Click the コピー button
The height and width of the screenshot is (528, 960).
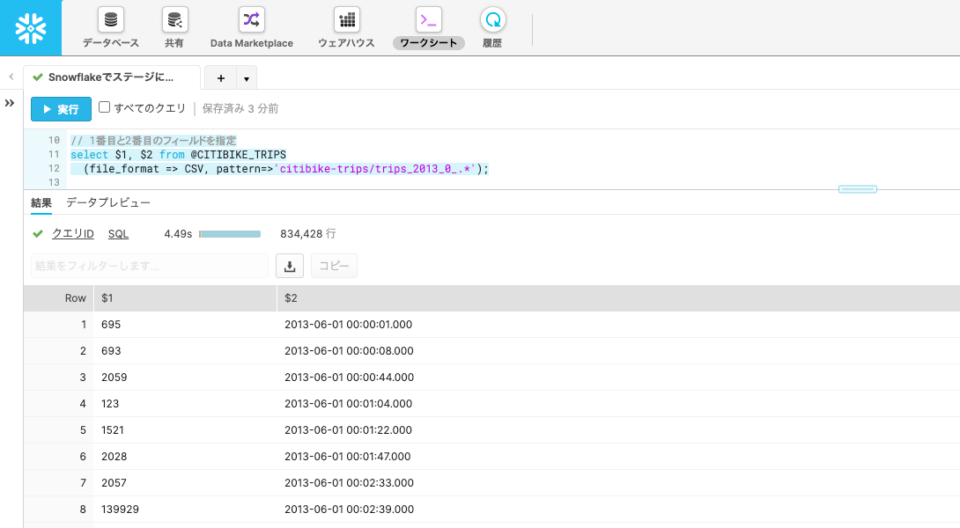click(x=334, y=266)
